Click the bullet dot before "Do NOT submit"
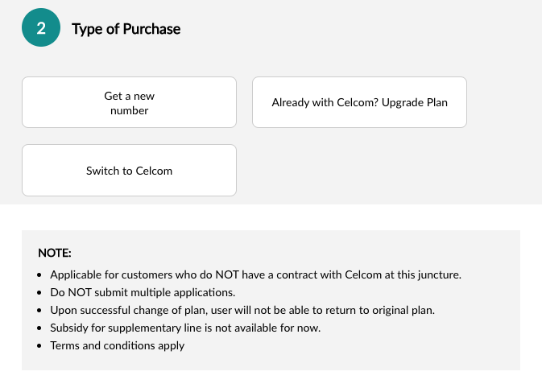Viewport: 542px width, 392px height. [41, 293]
